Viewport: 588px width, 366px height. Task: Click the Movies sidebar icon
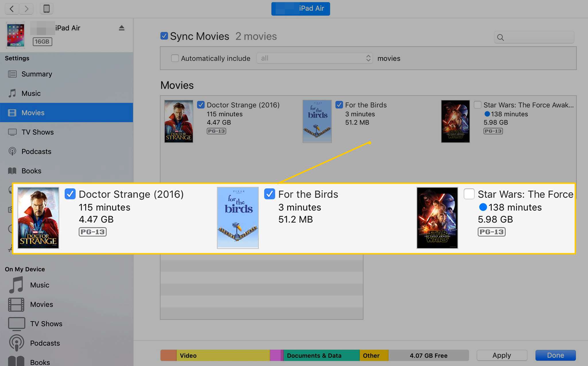12,112
